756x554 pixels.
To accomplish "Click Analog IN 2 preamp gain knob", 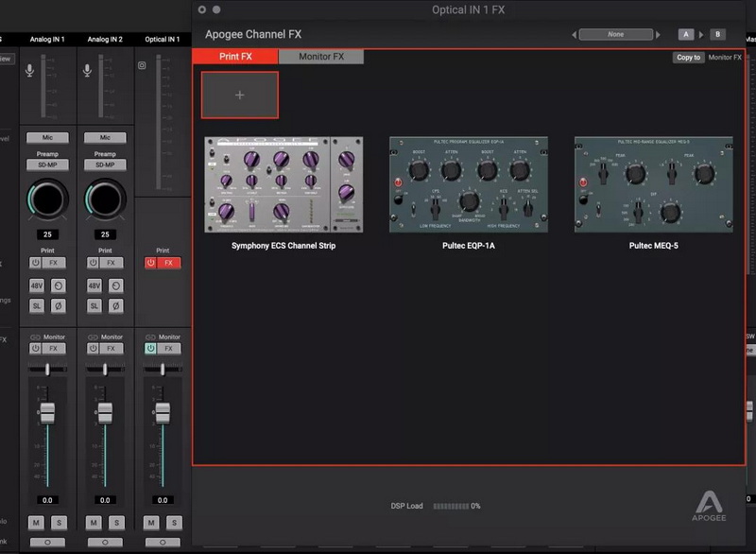I will click(105, 199).
